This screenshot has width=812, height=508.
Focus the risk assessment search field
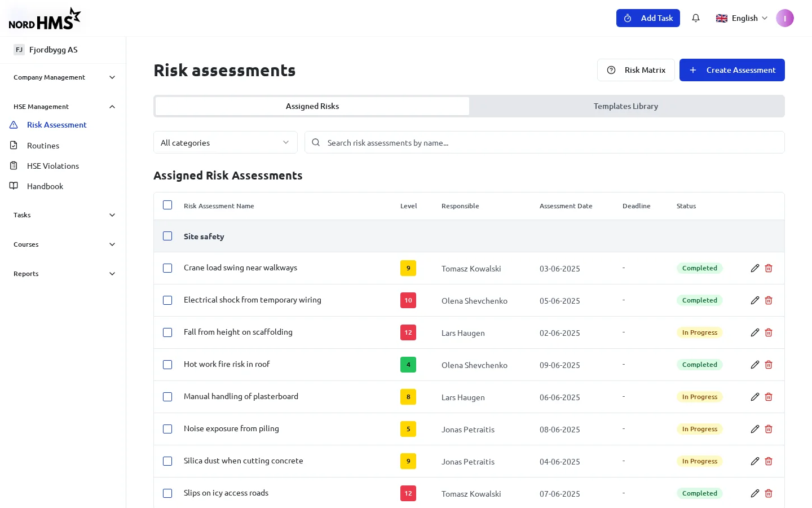click(x=545, y=142)
